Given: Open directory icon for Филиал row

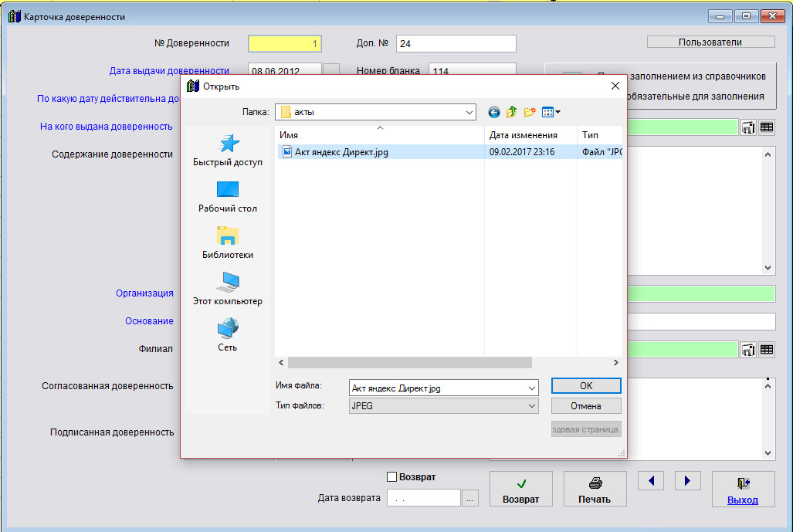Looking at the screenshot, I should point(748,350).
